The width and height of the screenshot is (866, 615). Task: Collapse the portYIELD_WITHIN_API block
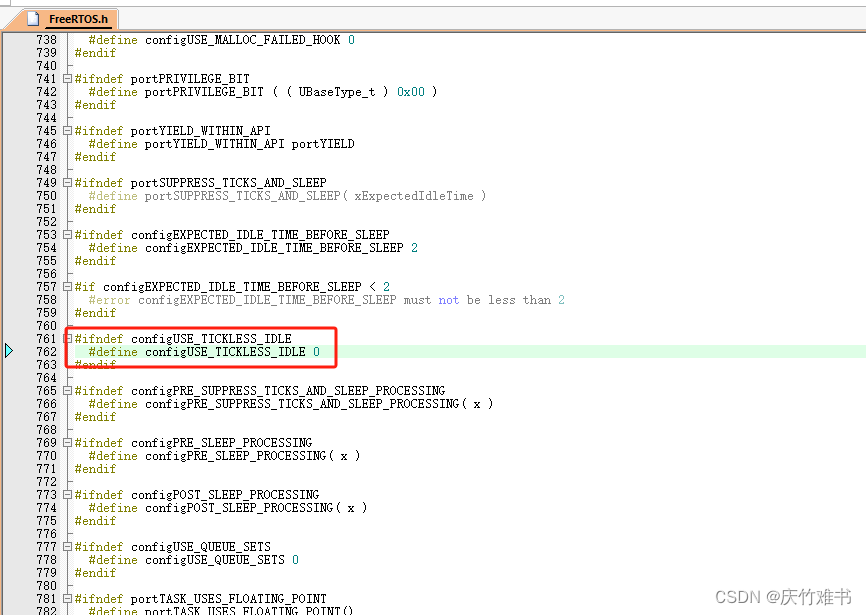pos(66,131)
